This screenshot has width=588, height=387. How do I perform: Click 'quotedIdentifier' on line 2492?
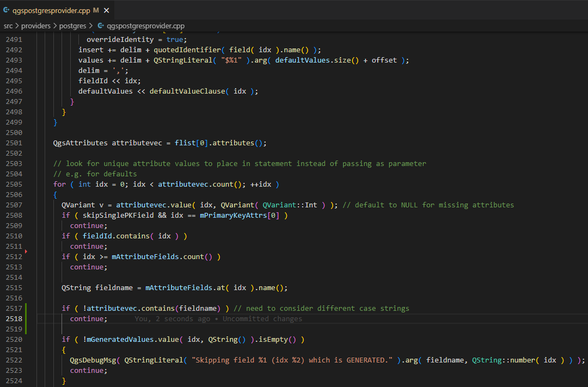click(187, 50)
